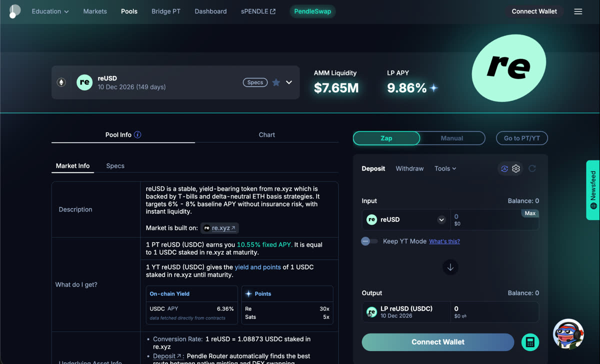Image resolution: width=600 pixels, height=364 pixels.
Task: Open the calculator icon button
Action: tap(530, 342)
